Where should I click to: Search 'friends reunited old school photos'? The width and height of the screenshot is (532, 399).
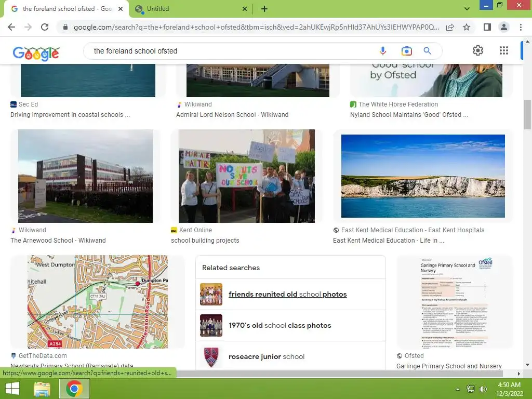[x=288, y=294]
